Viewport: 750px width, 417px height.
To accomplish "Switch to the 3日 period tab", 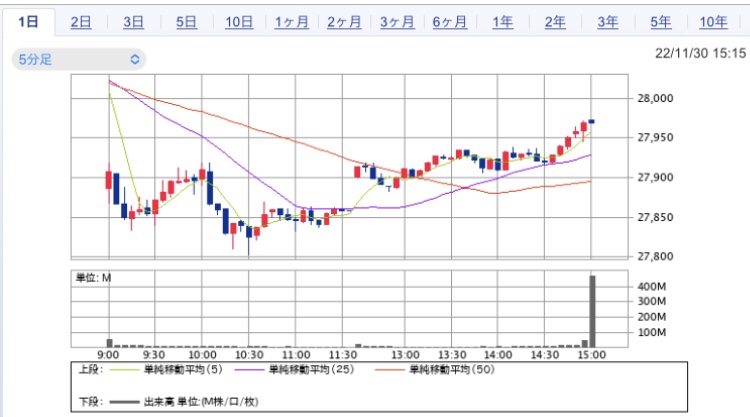I will click(x=133, y=22).
